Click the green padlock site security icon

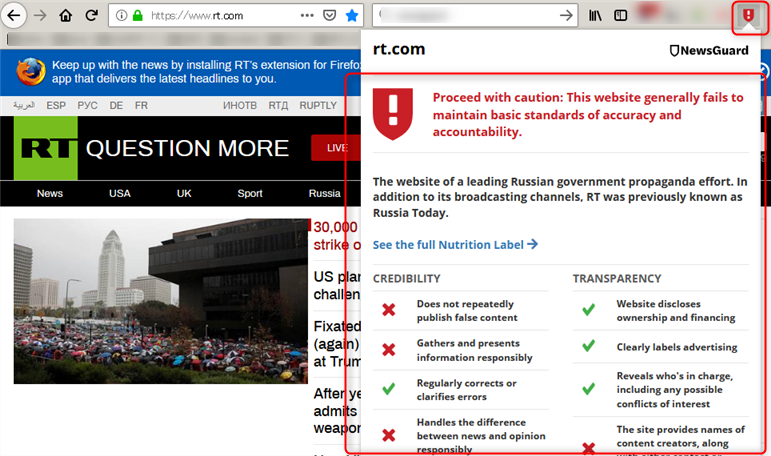point(138,15)
